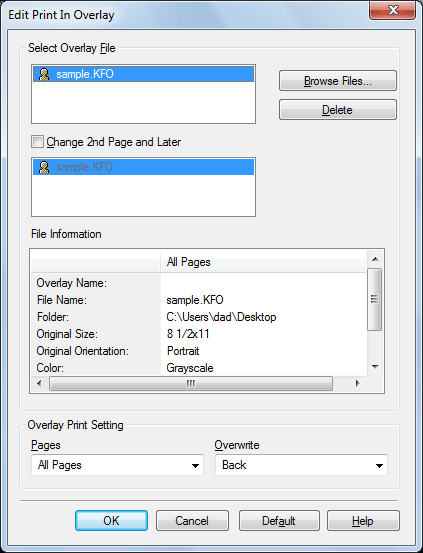
Task: Click the Browse Files button
Action: coord(338,81)
